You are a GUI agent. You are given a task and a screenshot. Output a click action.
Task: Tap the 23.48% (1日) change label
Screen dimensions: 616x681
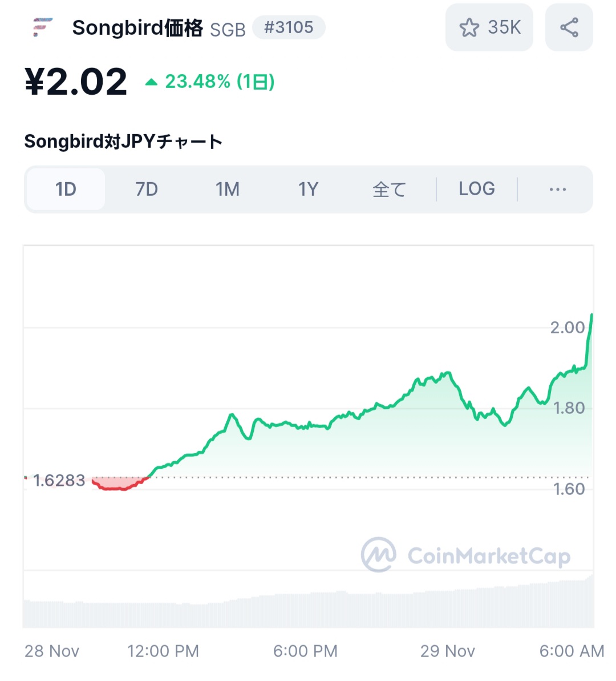tap(220, 82)
